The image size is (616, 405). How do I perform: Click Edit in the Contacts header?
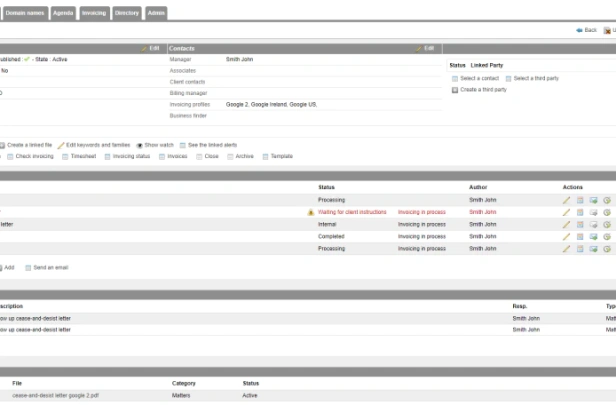429,48
